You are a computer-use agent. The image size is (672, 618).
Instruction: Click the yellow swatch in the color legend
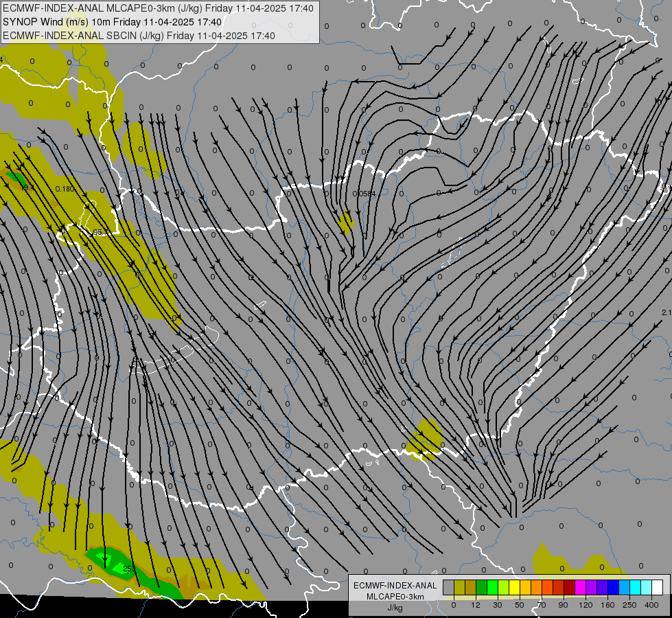[515, 587]
